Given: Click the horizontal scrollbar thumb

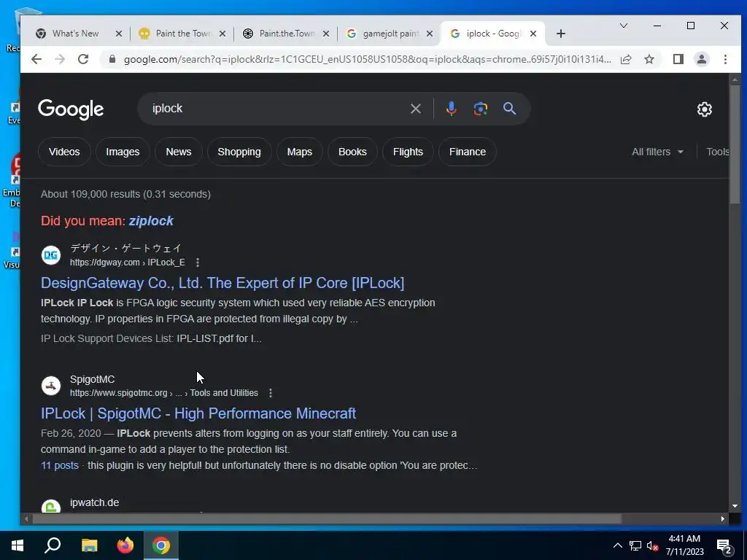Looking at the screenshot, I should (327, 519).
